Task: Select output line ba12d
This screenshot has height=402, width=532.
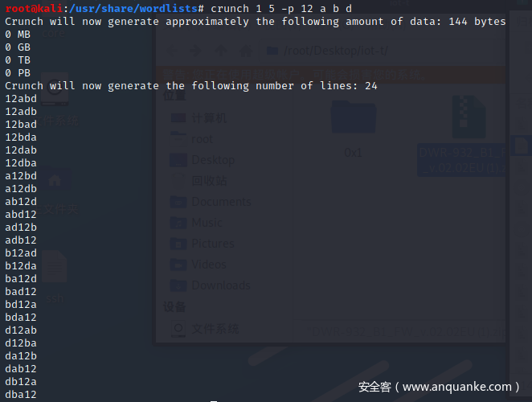Action: 21,279
